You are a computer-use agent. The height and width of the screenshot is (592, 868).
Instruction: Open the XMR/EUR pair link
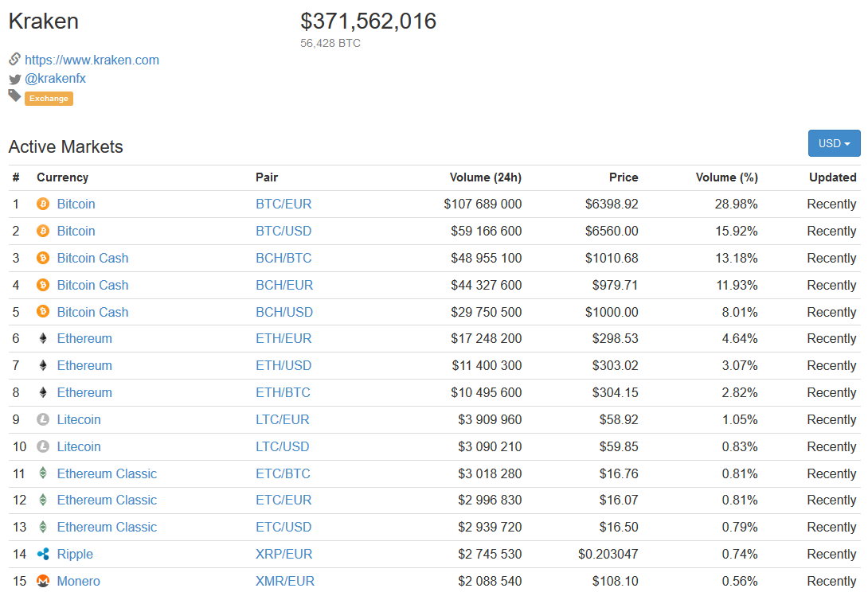(x=285, y=582)
